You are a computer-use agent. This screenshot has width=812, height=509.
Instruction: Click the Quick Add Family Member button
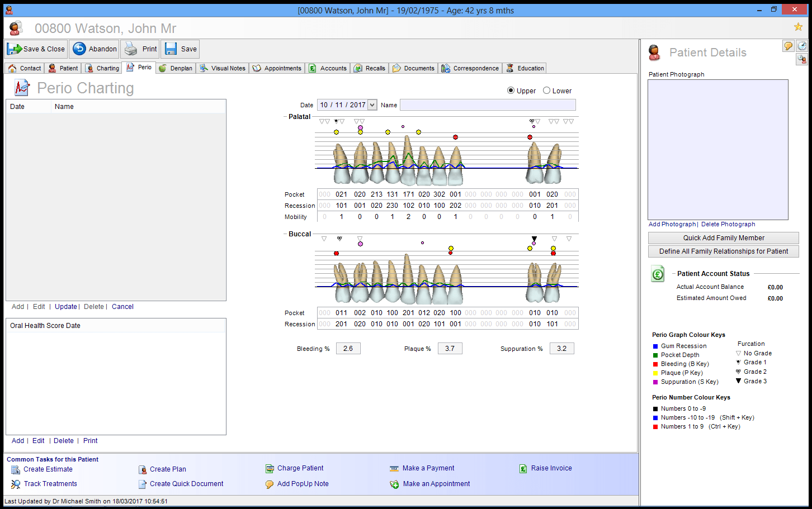pos(723,237)
